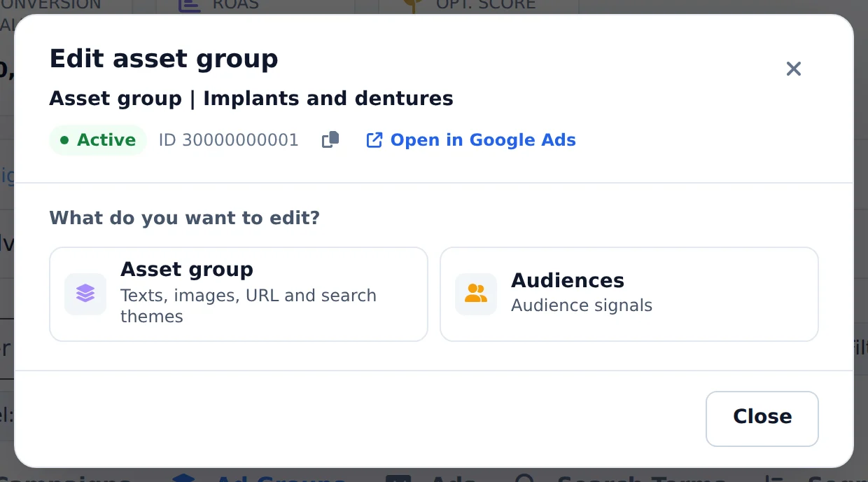Click the "Edit asset group" dialog heading

164,59
